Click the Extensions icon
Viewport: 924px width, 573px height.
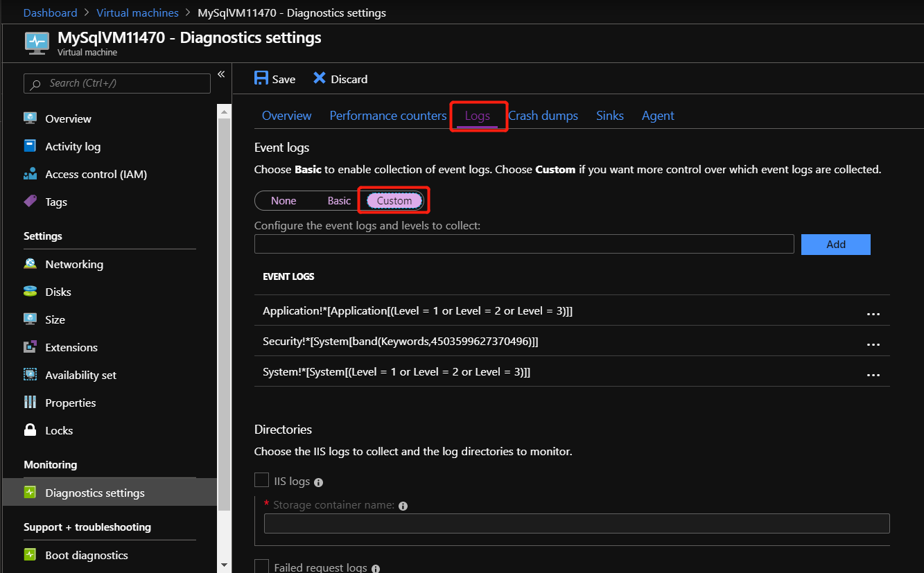coord(29,347)
